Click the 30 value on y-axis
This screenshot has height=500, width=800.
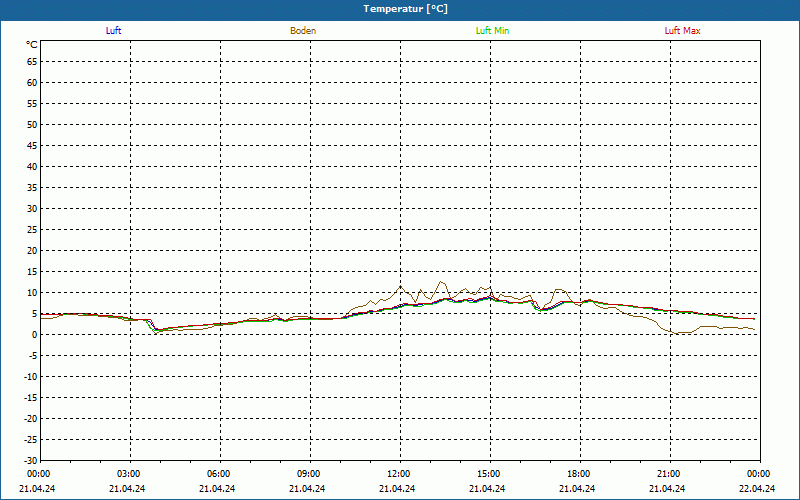[32, 209]
